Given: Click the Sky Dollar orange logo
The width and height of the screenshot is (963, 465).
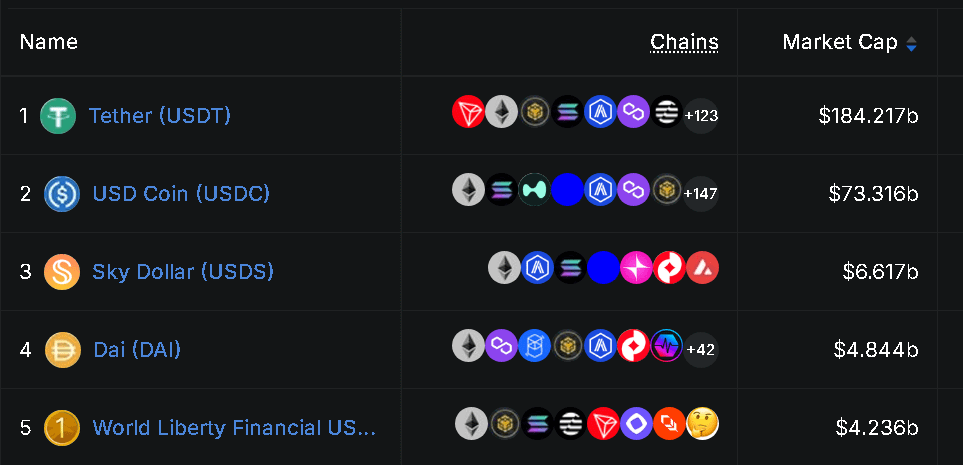Looking at the screenshot, I should point(62,272).
